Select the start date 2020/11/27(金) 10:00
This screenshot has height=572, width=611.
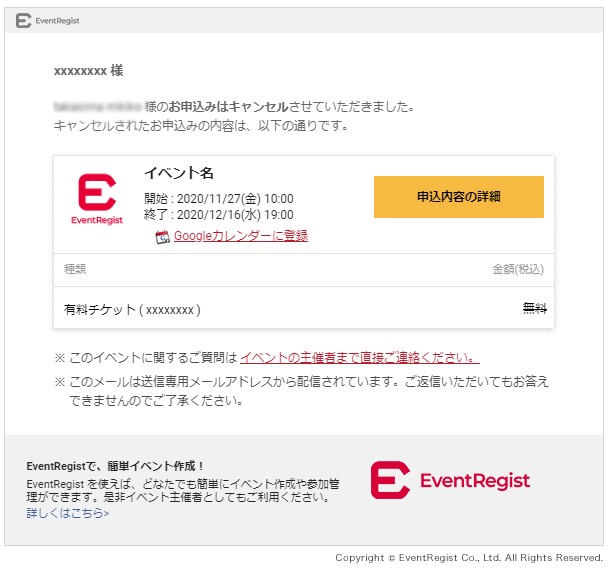tap(219, 199)
